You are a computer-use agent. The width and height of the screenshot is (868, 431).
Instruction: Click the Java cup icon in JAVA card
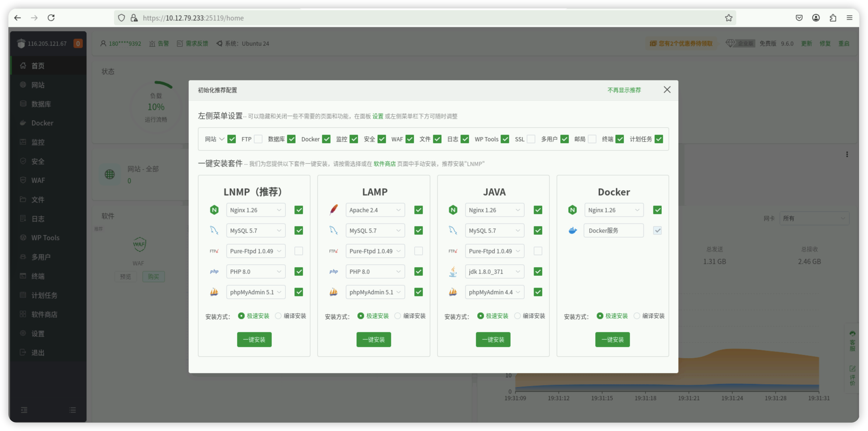[453, 272]
